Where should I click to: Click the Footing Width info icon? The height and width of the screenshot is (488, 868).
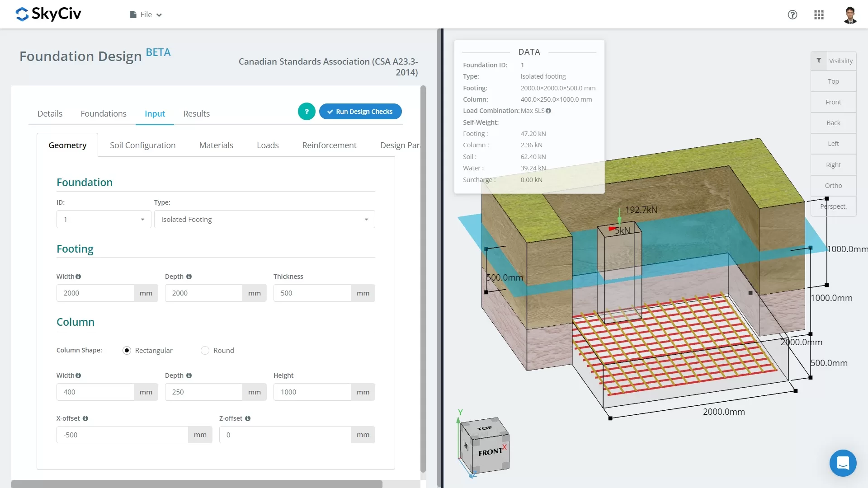(78, 277)
